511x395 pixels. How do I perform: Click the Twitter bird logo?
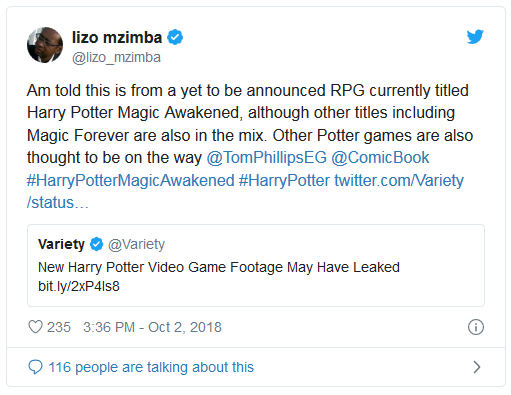(475, 36)
